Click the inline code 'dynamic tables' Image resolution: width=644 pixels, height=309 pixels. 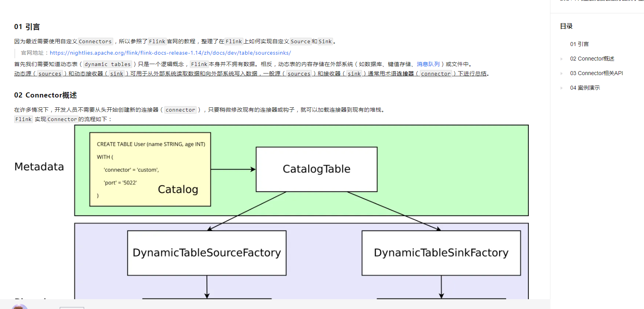(107, 64)
